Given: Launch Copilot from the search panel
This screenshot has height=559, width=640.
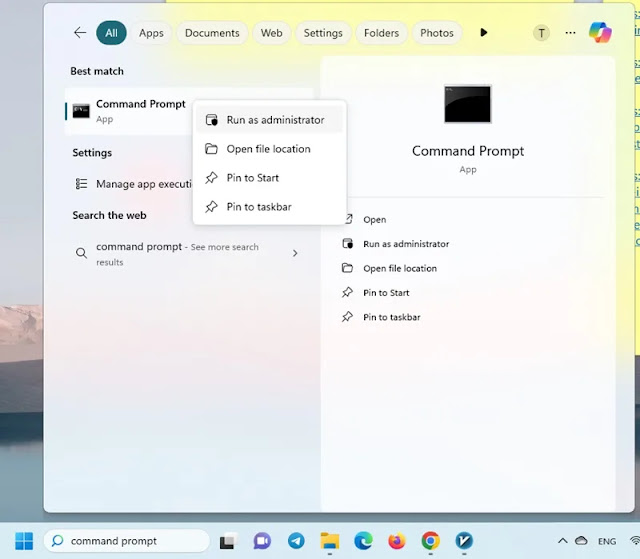Looking at the screenshot, I should tap(600, 32).
